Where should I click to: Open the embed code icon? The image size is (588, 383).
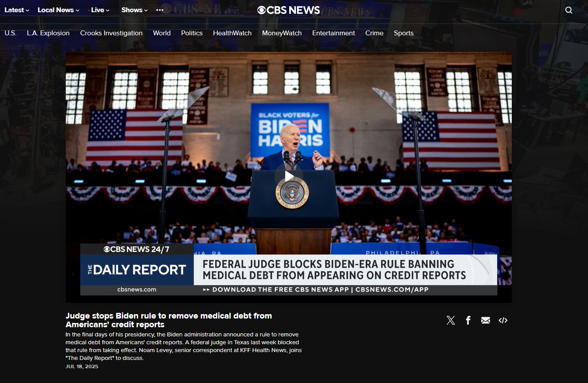[x=503, y=321]
